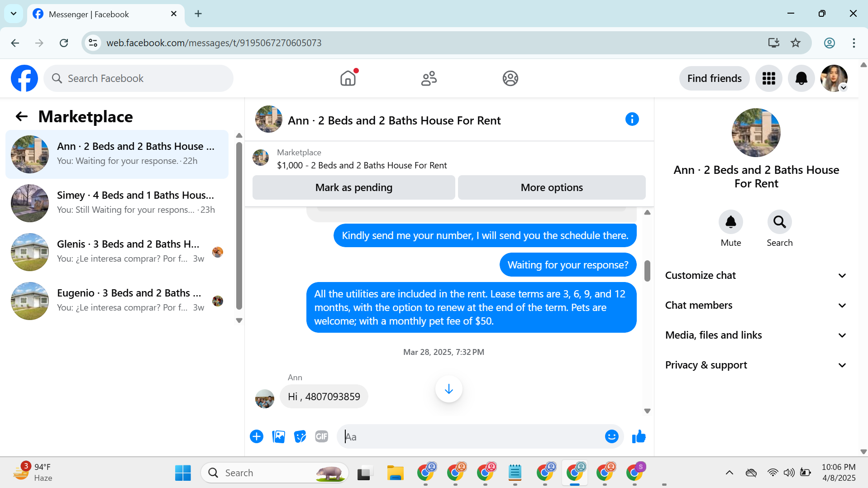Click chat scroll down arrow
Image resolution: width=868 pixels, height=488 pixels.
647,411
